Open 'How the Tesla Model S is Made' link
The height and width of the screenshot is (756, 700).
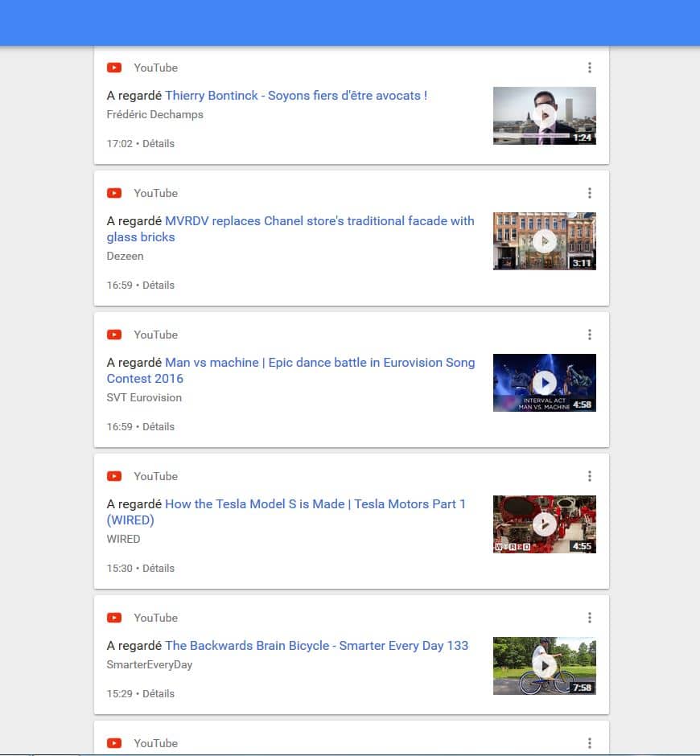click(315, 504)
